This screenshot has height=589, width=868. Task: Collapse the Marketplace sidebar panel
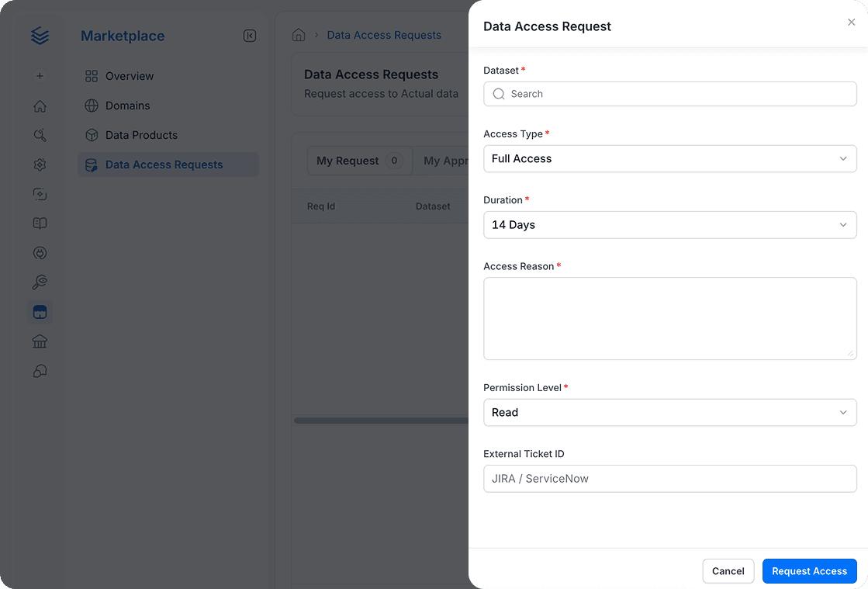pos(250,36)
